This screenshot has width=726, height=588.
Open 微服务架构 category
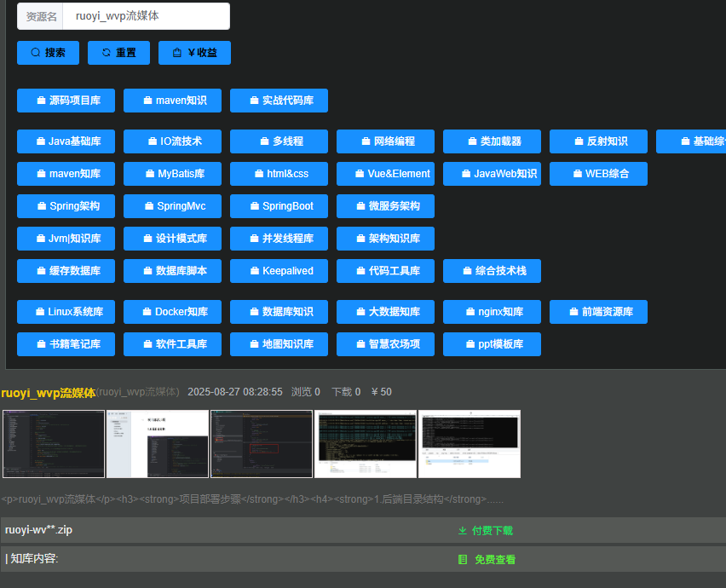click(x=385, y=206)
